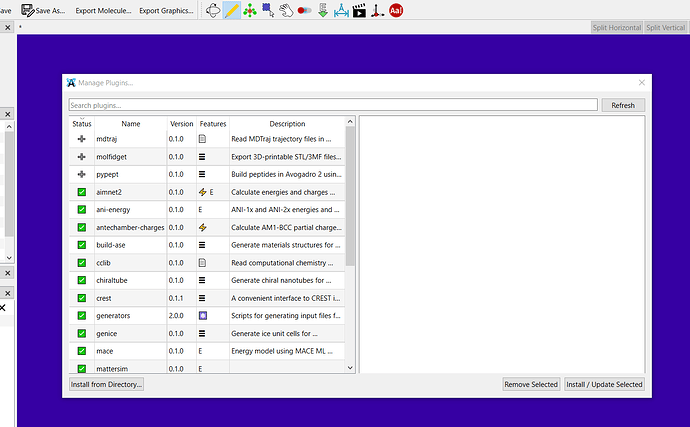Click the menu feature icon for molfidget
This screenshot has width=690, height=427.
click(x=202, y=157)
